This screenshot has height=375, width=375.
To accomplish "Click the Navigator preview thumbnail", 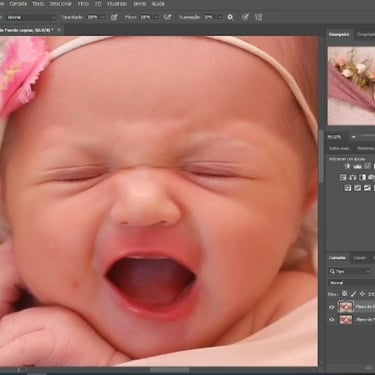I will click(351, 86).
